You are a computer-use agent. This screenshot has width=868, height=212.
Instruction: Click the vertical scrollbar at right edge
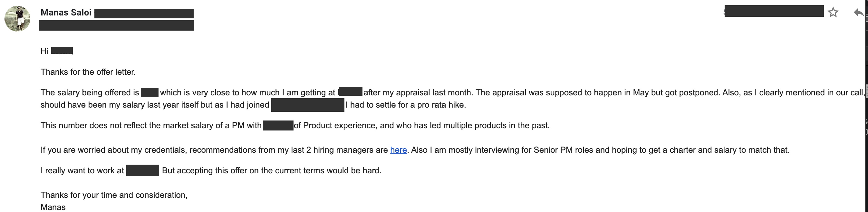(866, 106)
